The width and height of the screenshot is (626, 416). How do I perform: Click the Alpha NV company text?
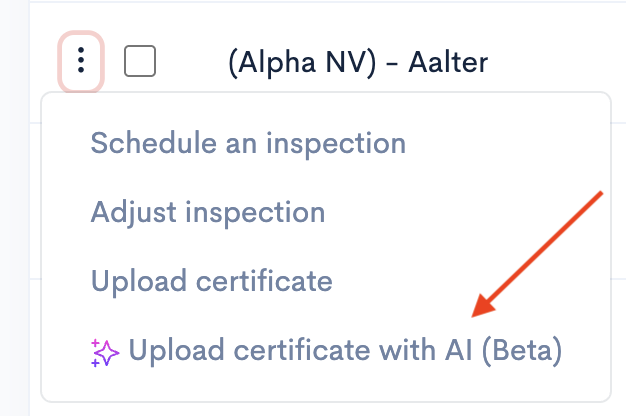pyautogui.click(x=302, y=63)
